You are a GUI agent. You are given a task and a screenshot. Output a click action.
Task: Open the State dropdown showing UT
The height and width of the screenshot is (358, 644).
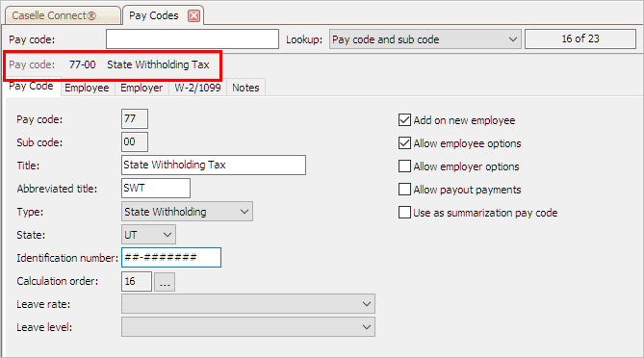(x=148, y=235)
